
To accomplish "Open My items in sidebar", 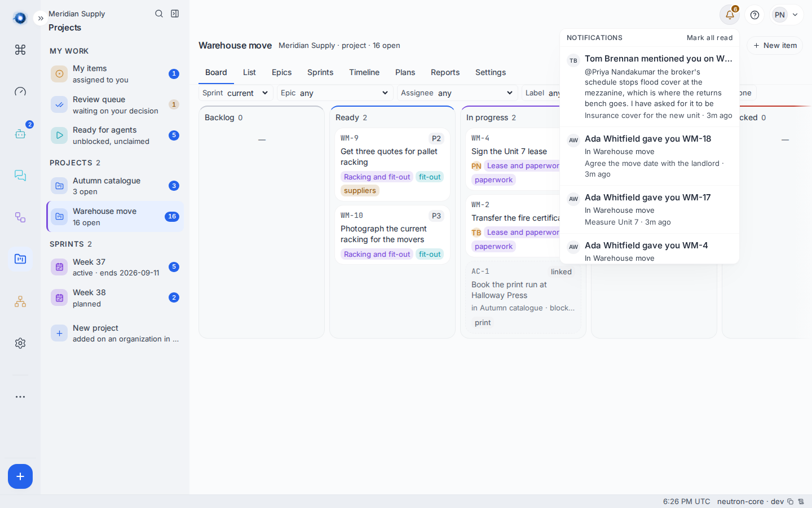I will coord(115,74).
